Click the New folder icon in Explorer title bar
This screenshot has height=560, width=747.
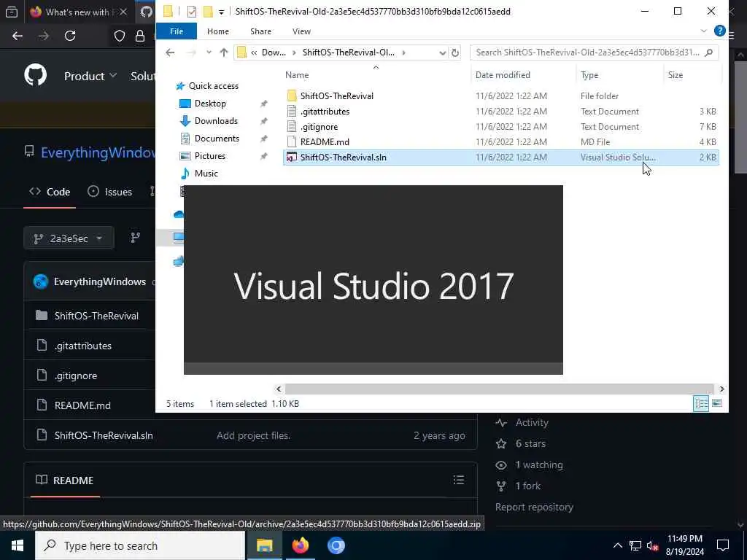[208, 12]
